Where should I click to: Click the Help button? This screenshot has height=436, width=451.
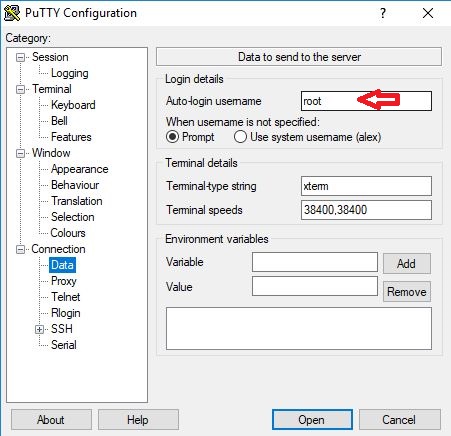click(138, 420)
